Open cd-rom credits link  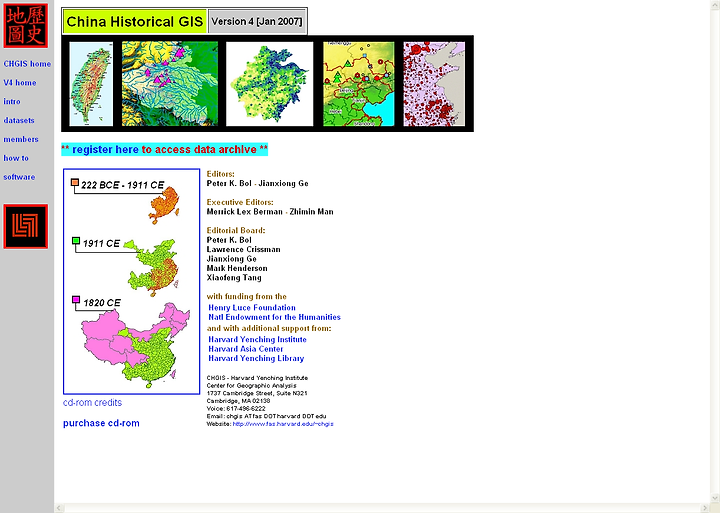[x=92, y=403]
